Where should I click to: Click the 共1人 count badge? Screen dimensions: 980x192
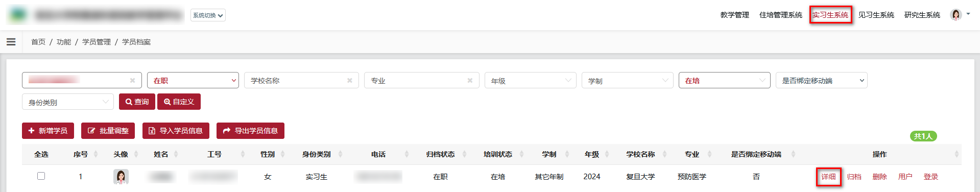(x=923, y=136)
